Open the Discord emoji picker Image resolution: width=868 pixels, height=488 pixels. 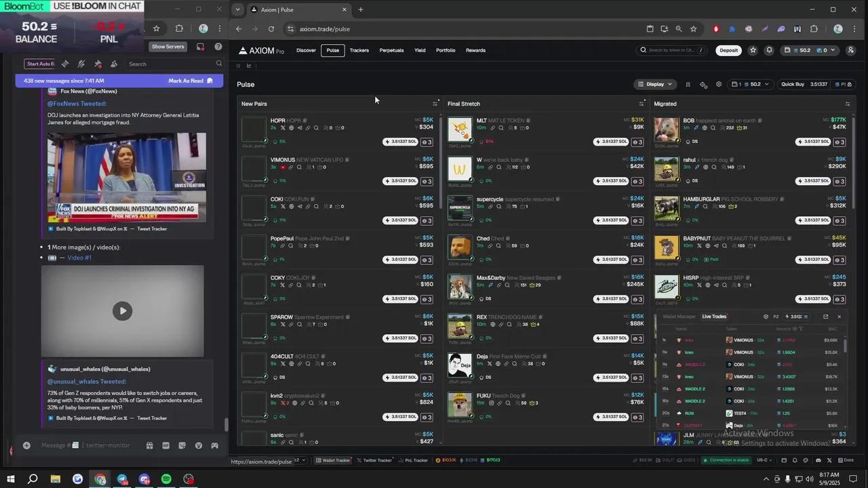[x=198, y=445]
